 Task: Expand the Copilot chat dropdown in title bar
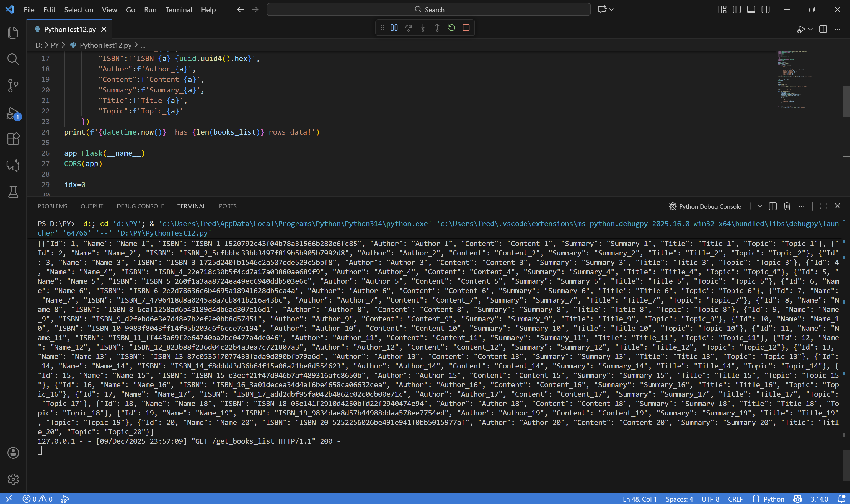pos(611,9)
